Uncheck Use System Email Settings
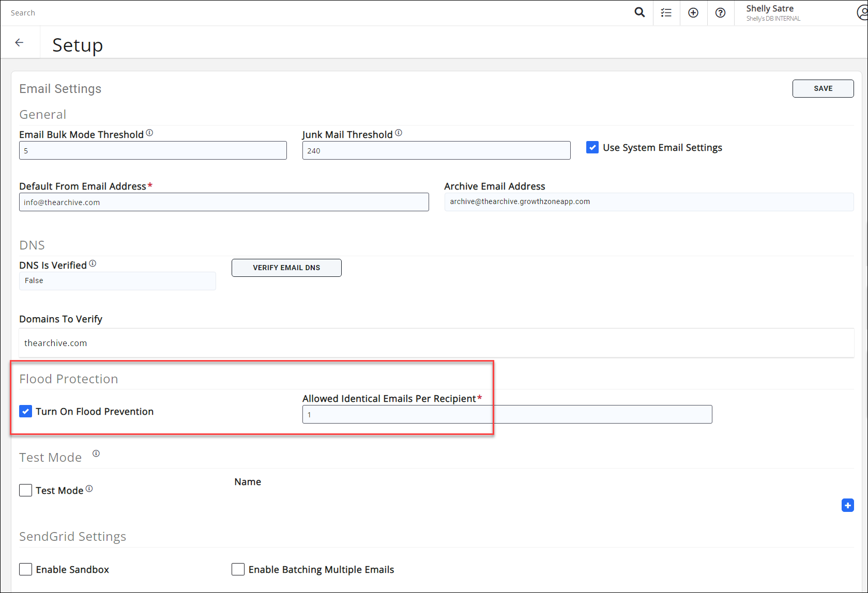 click(x=592, y=147)
